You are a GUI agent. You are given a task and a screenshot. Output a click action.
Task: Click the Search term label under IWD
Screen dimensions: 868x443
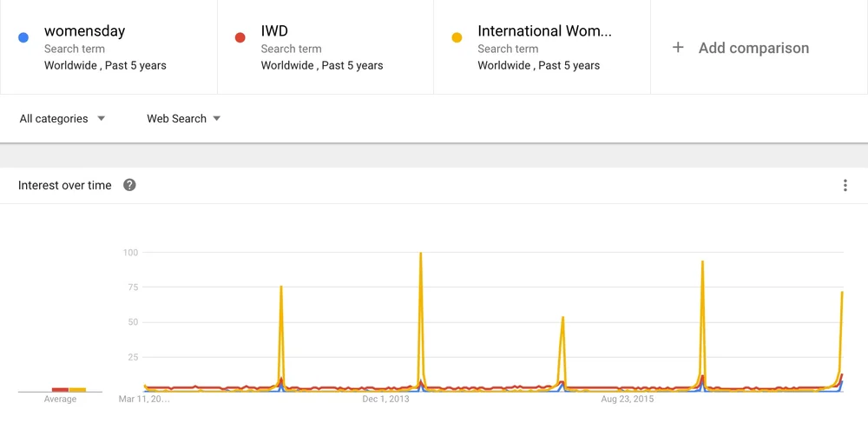coord(291,49)
